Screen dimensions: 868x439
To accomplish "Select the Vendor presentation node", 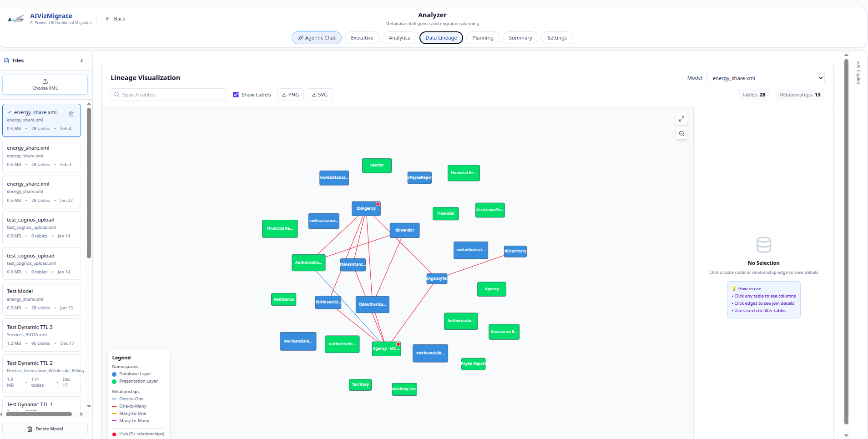I will [x=377, y=166].
